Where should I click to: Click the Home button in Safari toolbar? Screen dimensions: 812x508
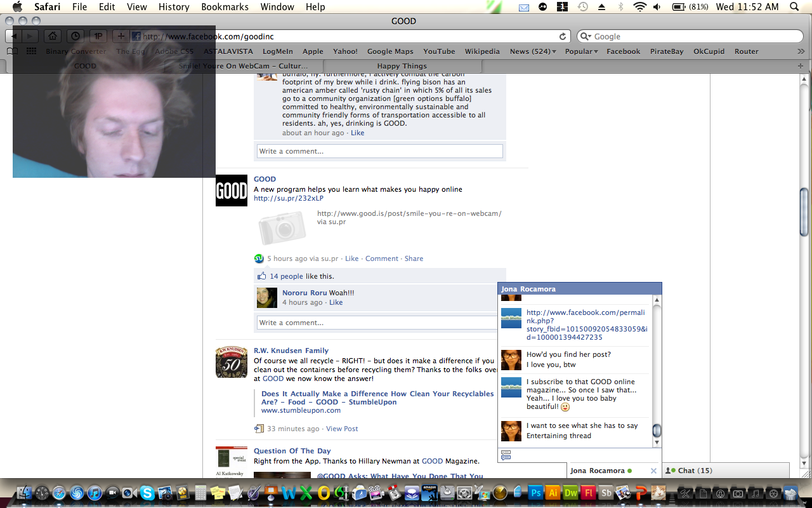[x=53, y=36]
